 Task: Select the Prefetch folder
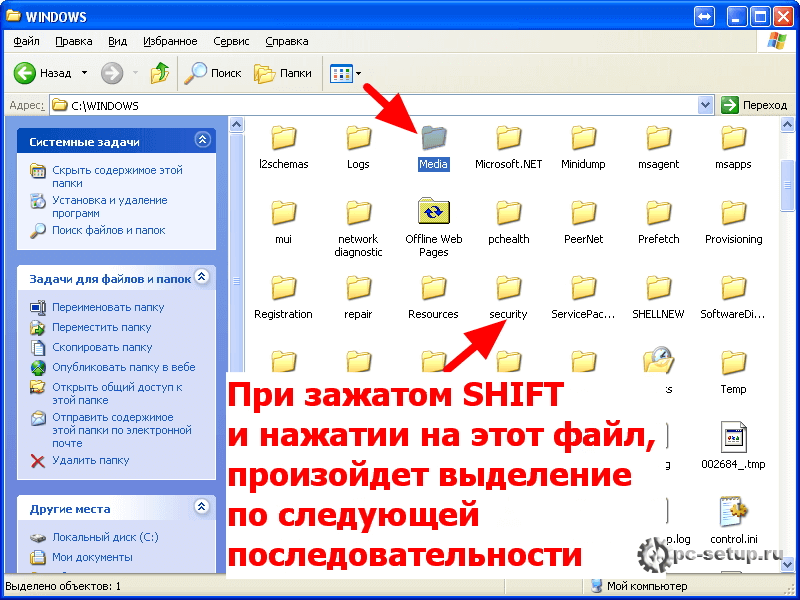coord(658,222)
